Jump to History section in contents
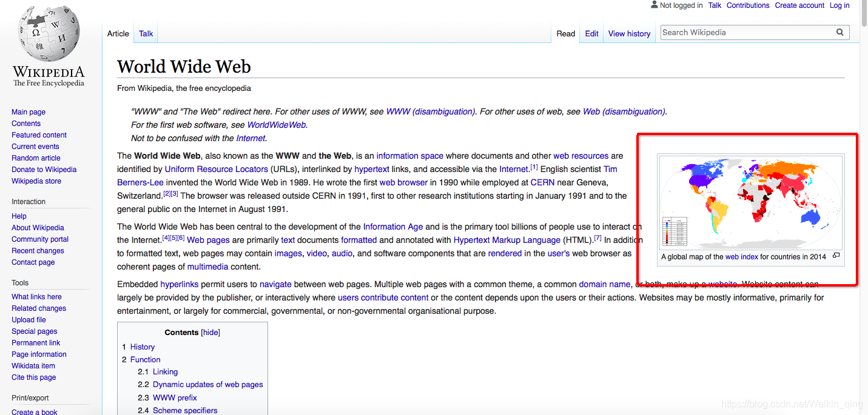Screen dimensions: 868x415 143,347
